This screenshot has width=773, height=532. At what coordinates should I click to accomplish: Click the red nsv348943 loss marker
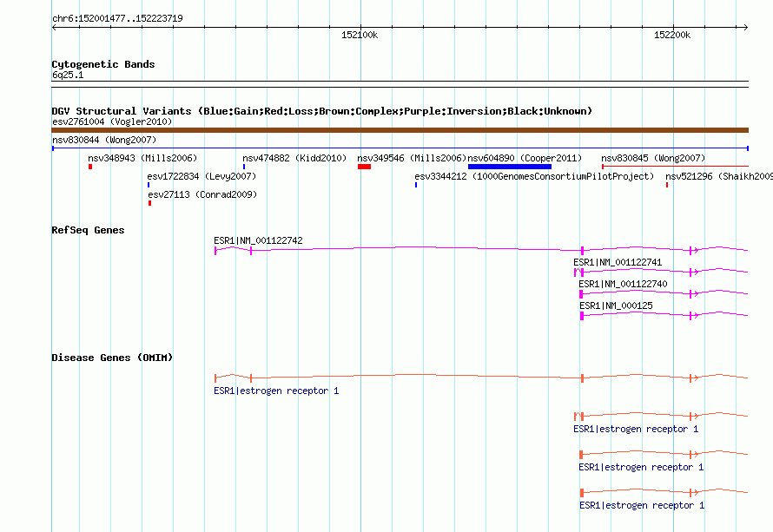click(90, 167)
